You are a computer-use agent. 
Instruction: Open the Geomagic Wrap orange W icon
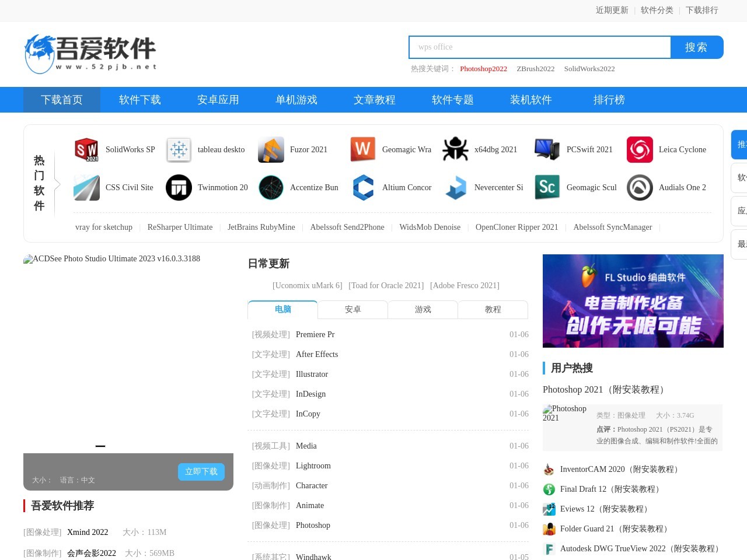[364, 150]
